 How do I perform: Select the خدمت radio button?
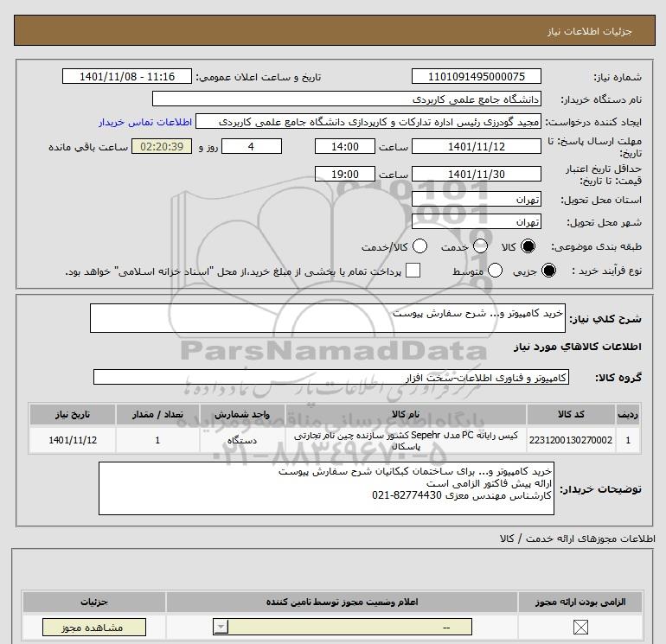(x=480, y=246)
